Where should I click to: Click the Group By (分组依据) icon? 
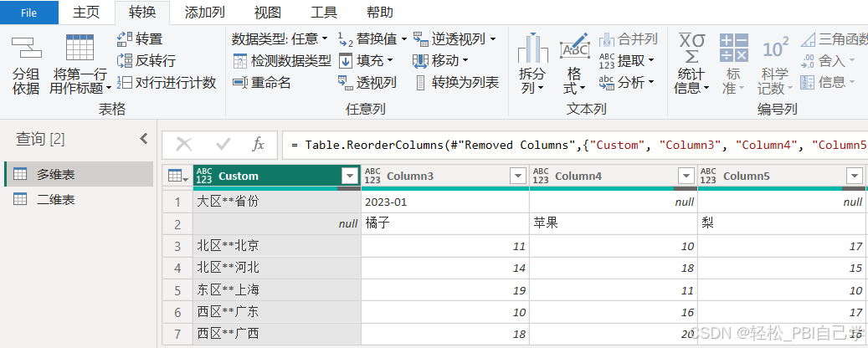tap(26, 49)
